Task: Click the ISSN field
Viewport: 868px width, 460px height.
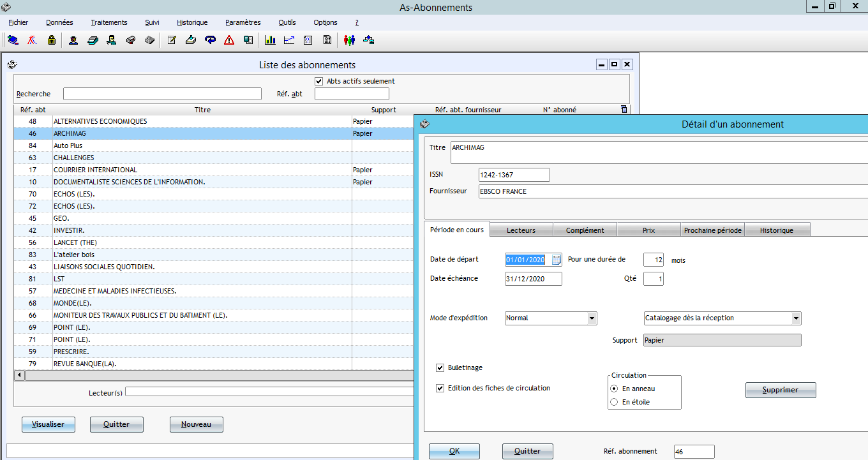Action: [x=514, y=175]
